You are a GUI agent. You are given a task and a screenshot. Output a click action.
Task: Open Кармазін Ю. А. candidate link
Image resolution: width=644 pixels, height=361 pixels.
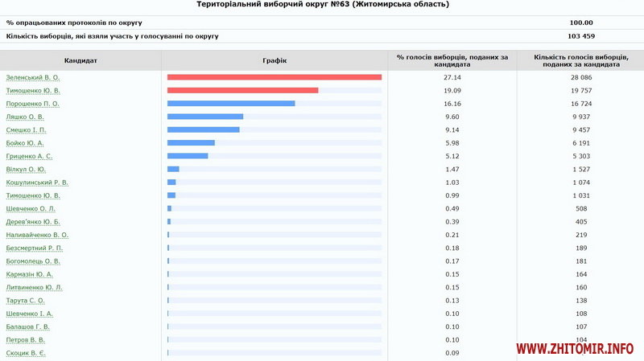pyautogui.click(x=29, y=274)
